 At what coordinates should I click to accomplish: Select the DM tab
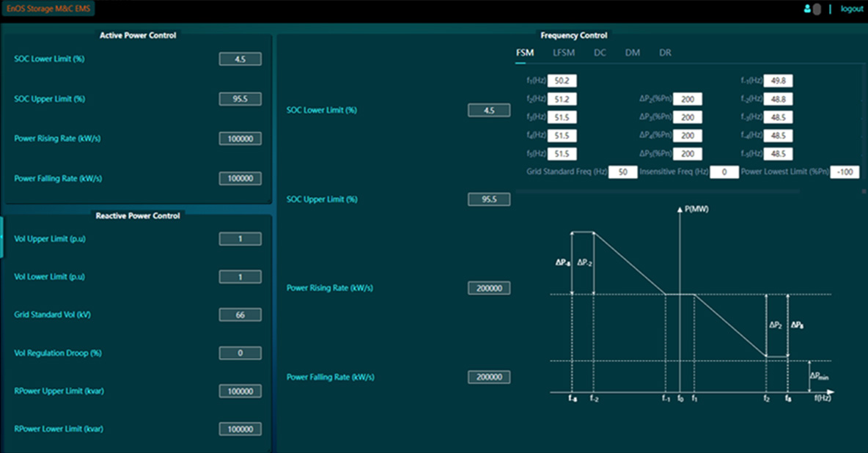632,53
